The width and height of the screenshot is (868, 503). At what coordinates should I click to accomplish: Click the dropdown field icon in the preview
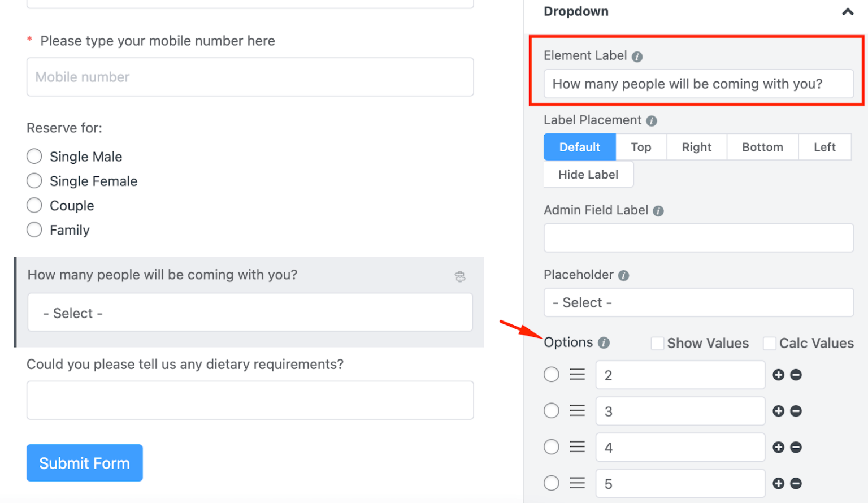(461, 276)
